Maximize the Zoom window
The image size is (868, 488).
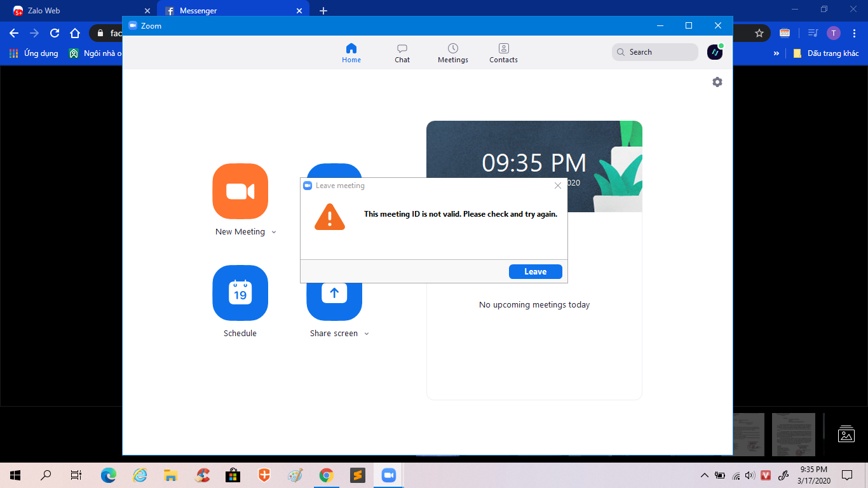pyautogui.click(x=689, y=25)
